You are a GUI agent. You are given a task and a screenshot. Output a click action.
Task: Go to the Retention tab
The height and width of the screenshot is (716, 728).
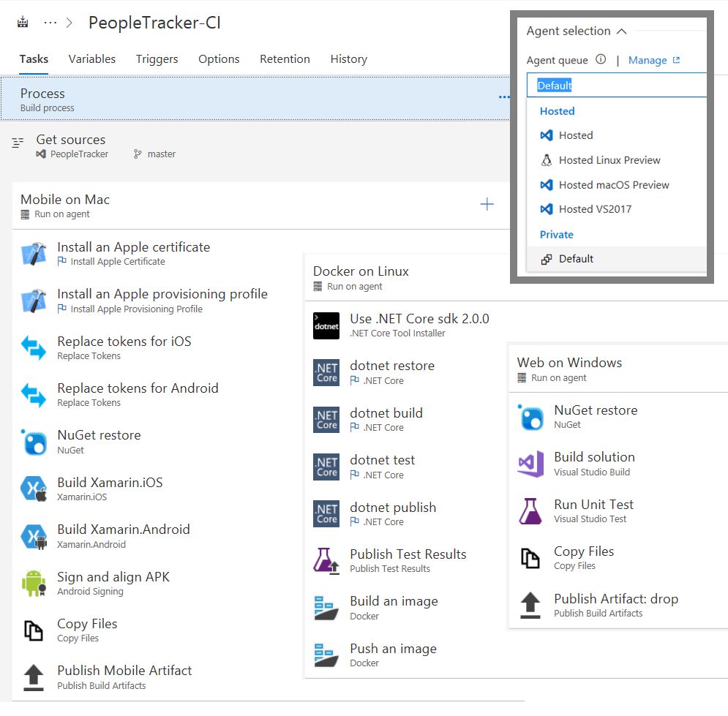285,59
